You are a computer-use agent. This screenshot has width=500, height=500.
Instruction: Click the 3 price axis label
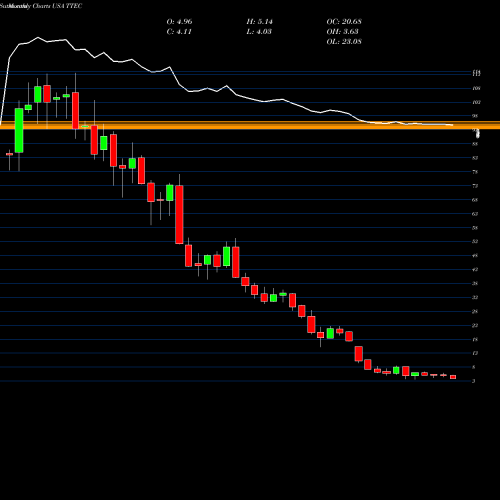[x=474, y=381]
